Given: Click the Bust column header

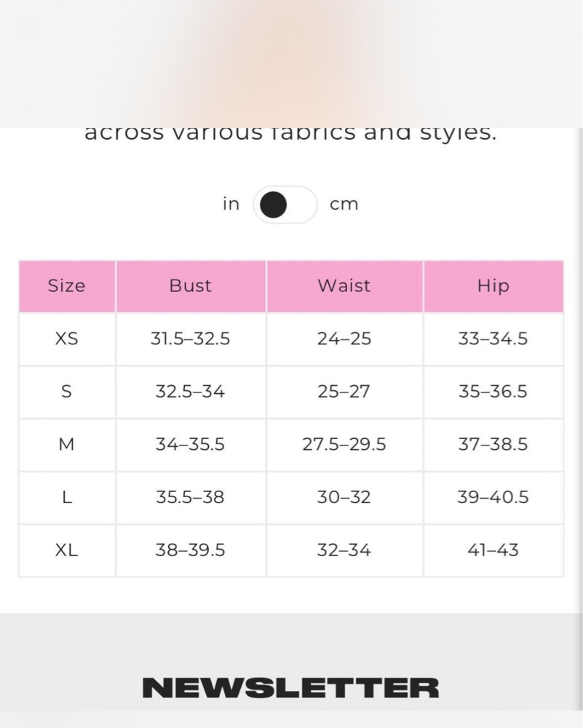Looking at the screenshot, I should (191, 286).
